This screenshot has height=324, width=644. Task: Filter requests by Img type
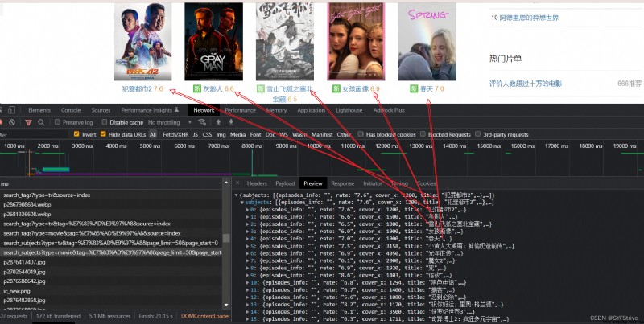click(x=221, y=134)
